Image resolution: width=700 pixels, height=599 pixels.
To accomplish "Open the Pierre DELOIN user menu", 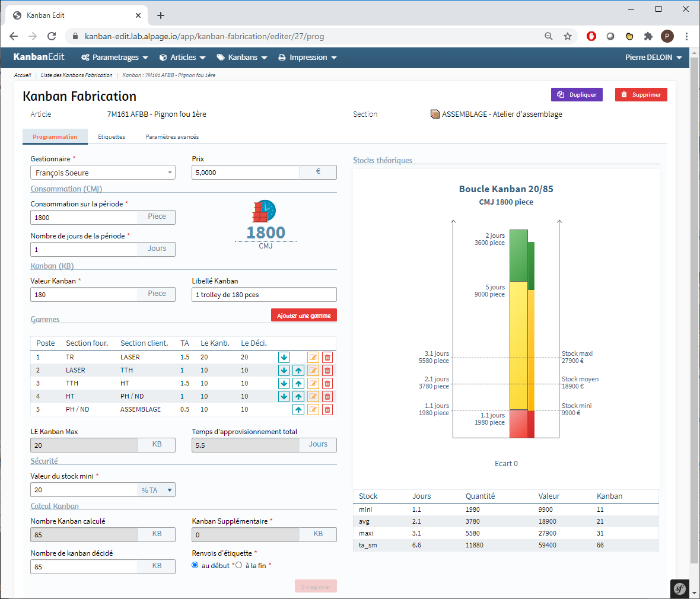I will point(653,58).
